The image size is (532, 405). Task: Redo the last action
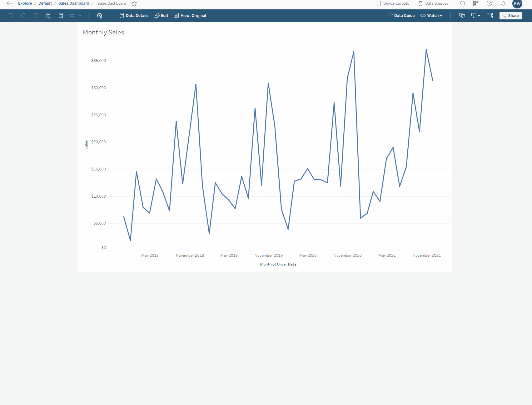[23, 16]
